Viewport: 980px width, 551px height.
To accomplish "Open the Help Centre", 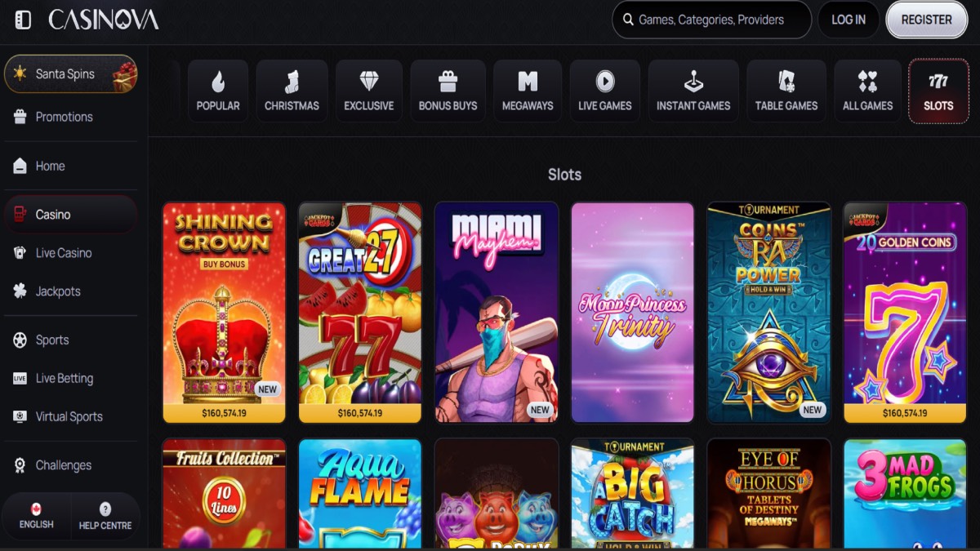I will pyautogui.click(x=105, y=516).
